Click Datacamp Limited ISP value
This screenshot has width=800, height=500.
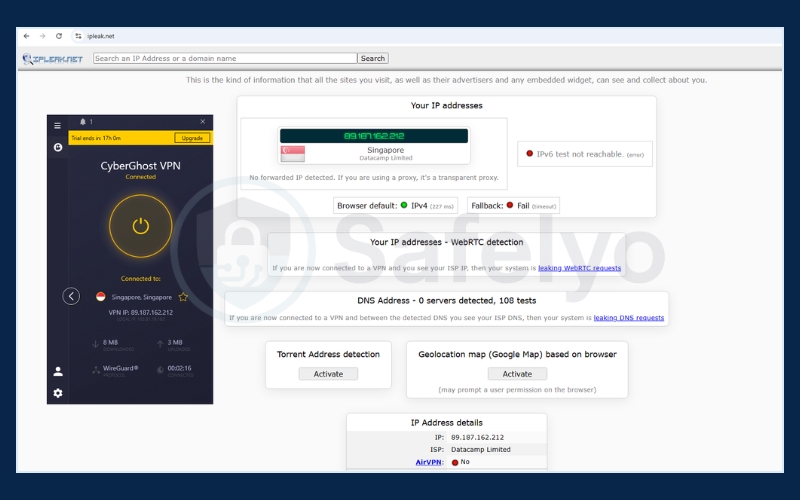481,449
